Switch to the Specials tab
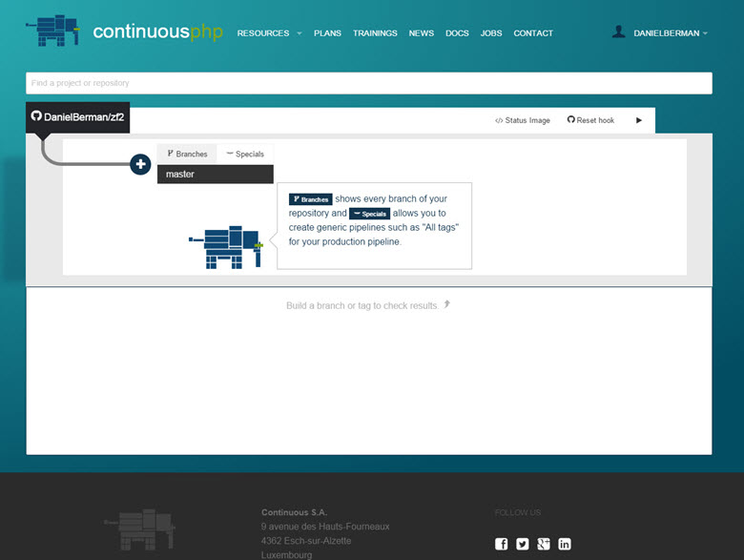This screenshot has height=560, width=744. [x=245, y=154]
